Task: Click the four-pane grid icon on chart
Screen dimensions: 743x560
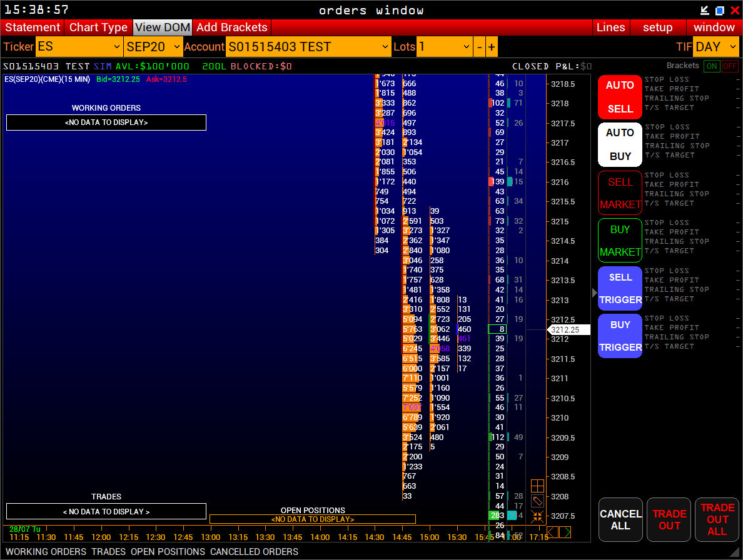Action: coord(537,486)
